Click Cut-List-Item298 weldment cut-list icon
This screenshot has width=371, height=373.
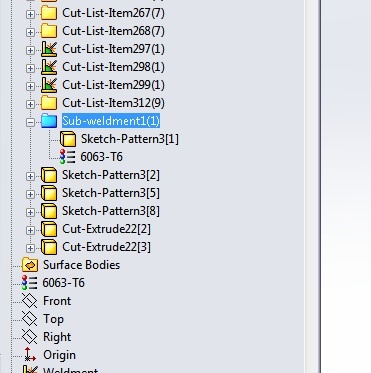[49, 67]
